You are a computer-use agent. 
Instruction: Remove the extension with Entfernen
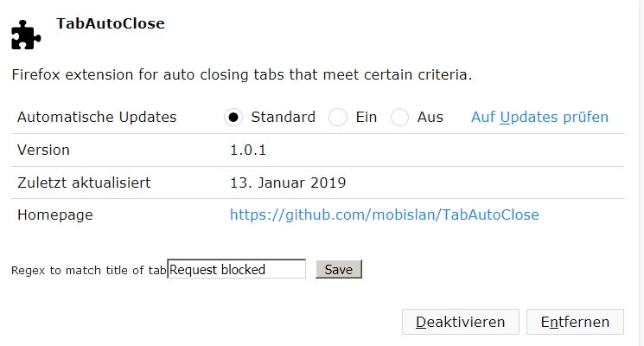575,322
